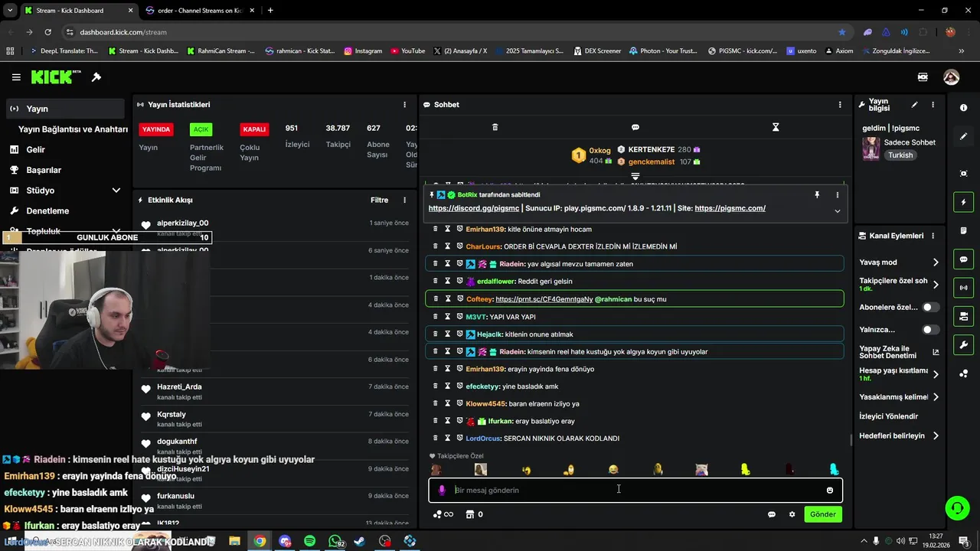Expand the pinned message chevron

coord(838,211)
